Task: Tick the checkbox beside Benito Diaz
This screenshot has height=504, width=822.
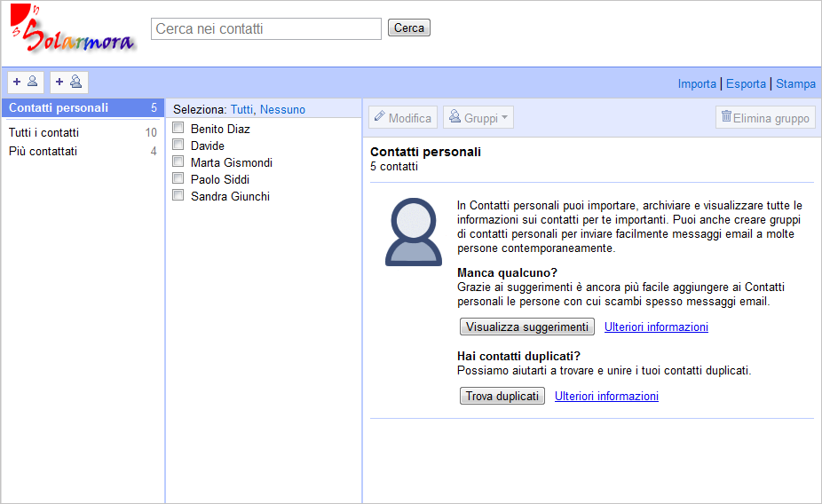Action: pyautogui.click(x=178, y=127)
